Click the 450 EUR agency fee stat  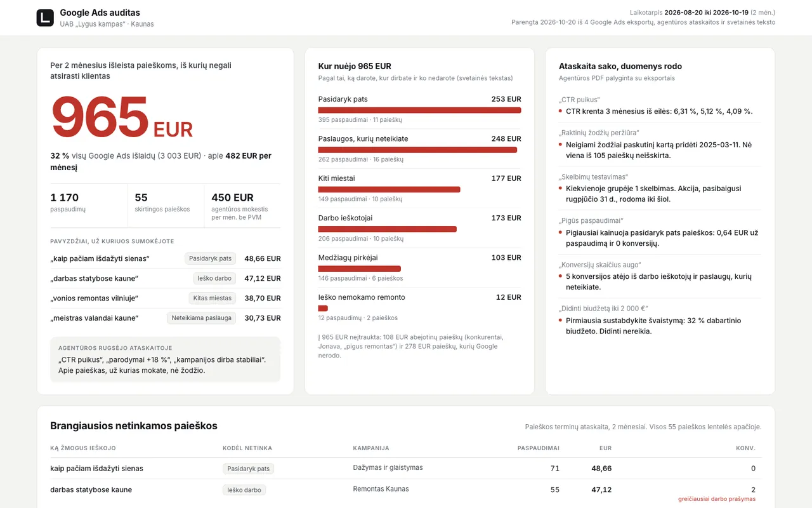pyautogui.click(x=242, y=206)
